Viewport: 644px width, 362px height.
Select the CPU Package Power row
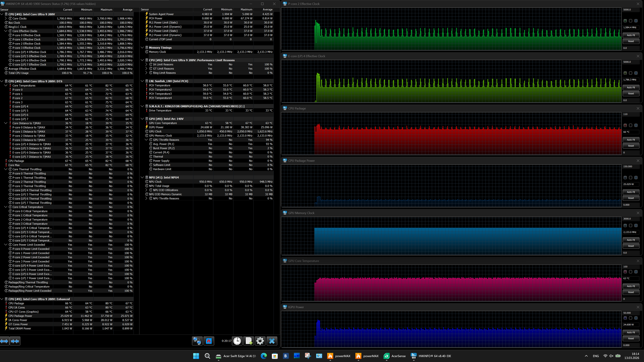(67, 316)
